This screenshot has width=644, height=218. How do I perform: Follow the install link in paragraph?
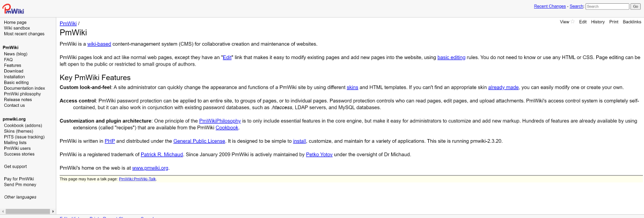[x=299, y=141]
